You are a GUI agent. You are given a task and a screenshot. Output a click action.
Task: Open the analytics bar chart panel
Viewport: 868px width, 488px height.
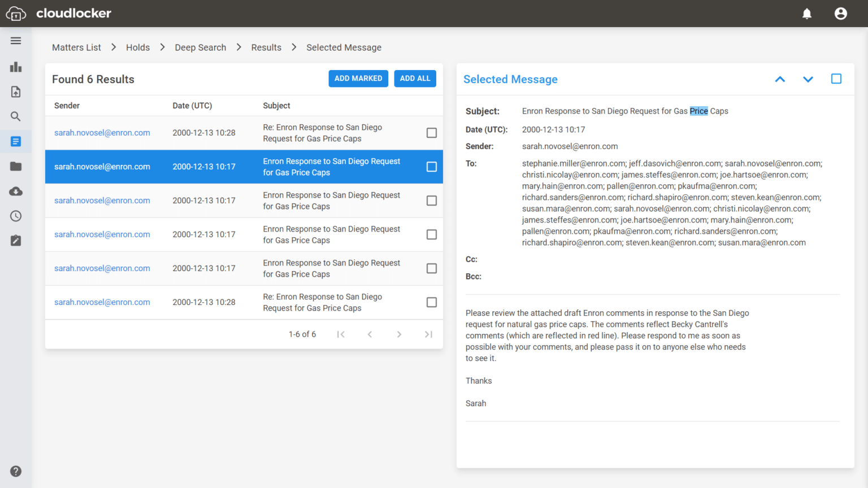15,67
